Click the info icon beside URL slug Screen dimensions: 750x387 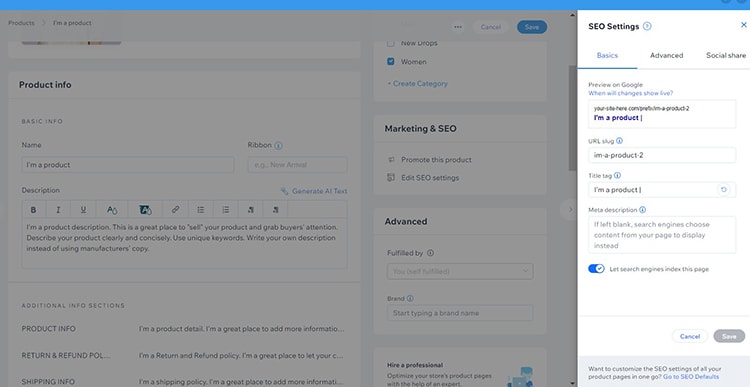(619, 141)
